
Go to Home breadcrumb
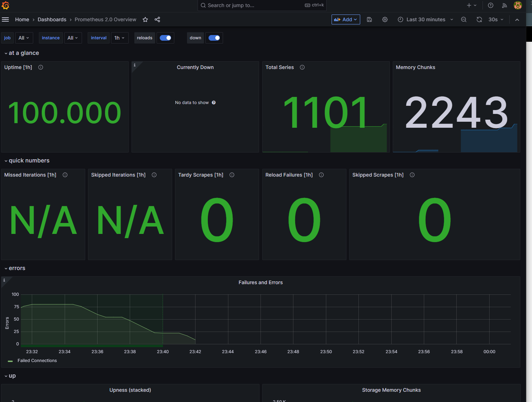[22, 19]
